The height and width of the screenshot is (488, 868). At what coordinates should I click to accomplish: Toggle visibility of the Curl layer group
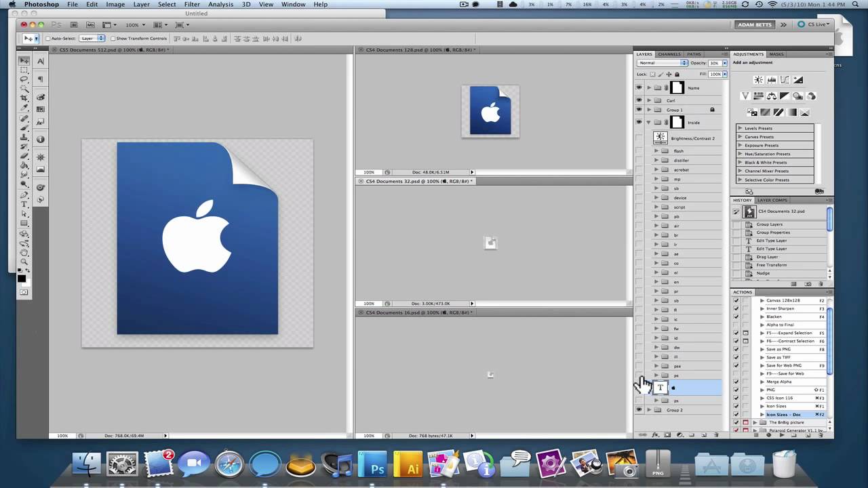pos(639,100)
